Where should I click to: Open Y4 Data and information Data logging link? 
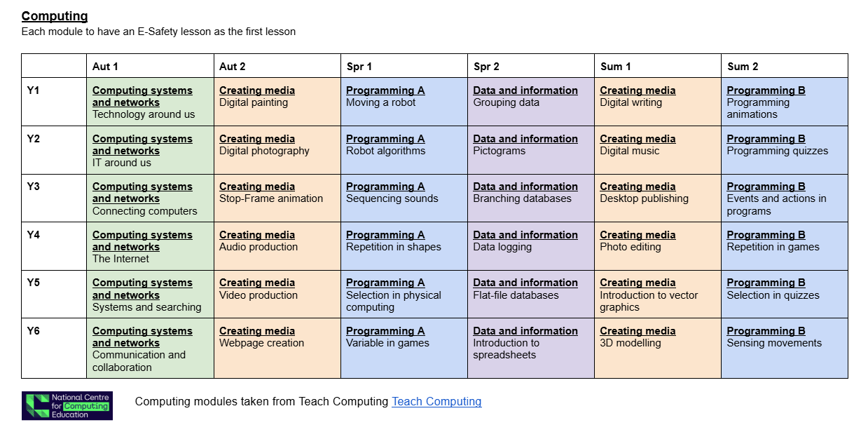click(x=525, y=235)
